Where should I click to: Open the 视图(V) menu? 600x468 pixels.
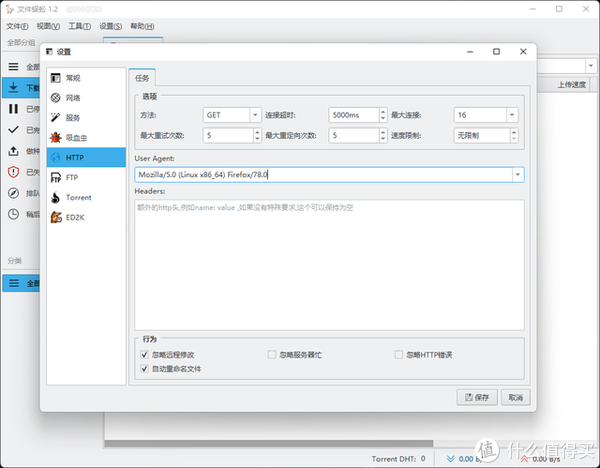(x=48, y=26)
